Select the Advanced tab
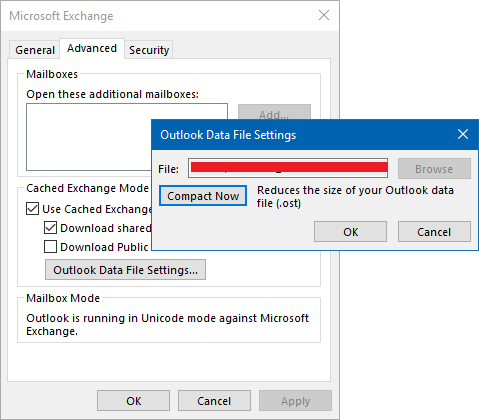The image size is (479, 420). (92, 49)
